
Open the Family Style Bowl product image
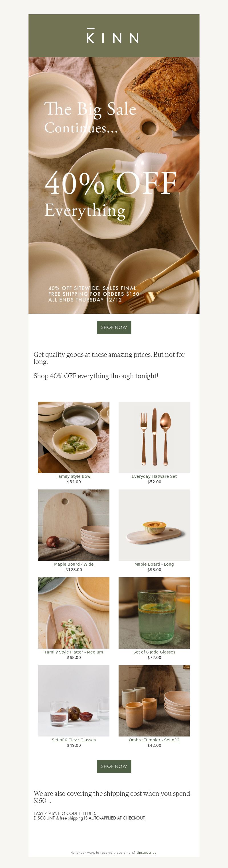point(74,437)
